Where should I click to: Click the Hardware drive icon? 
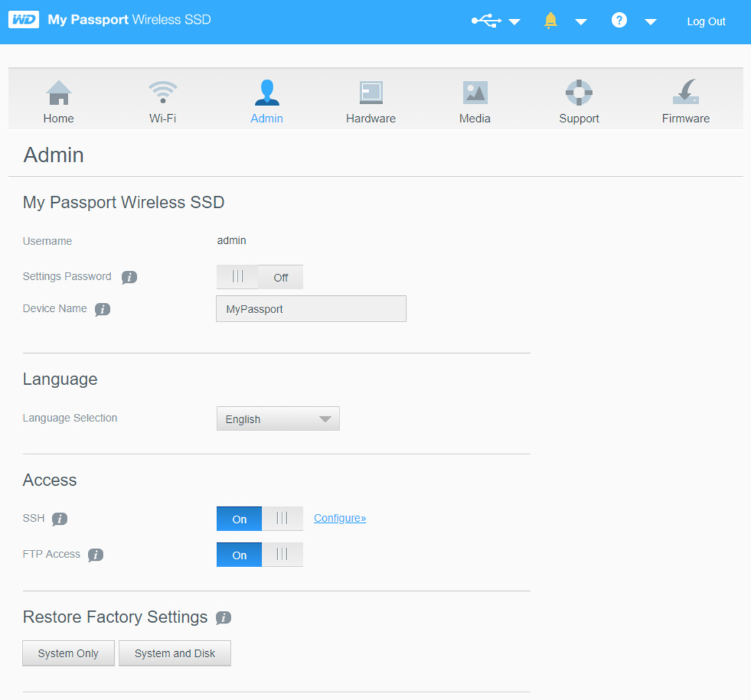371,92
